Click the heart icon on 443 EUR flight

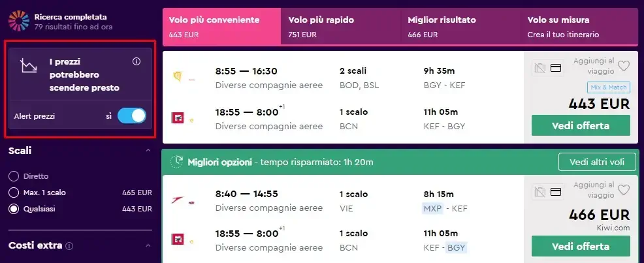coord(624,66)
